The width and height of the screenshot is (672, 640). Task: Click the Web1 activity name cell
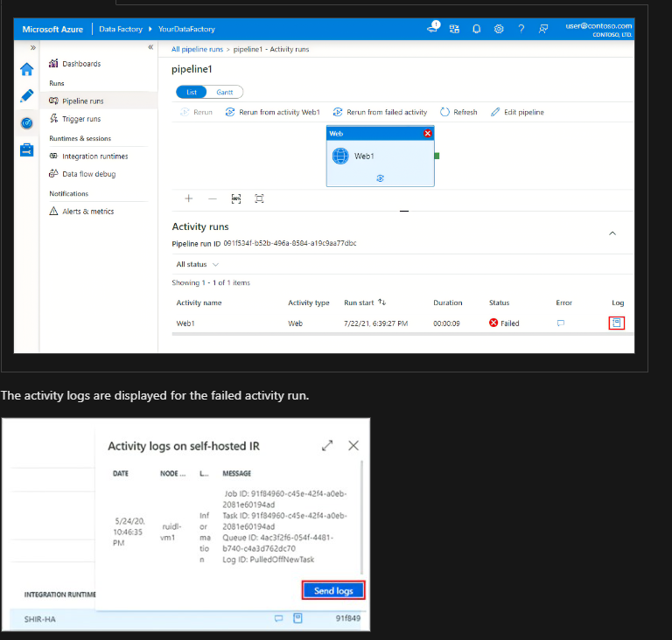(x=185, y=323)
